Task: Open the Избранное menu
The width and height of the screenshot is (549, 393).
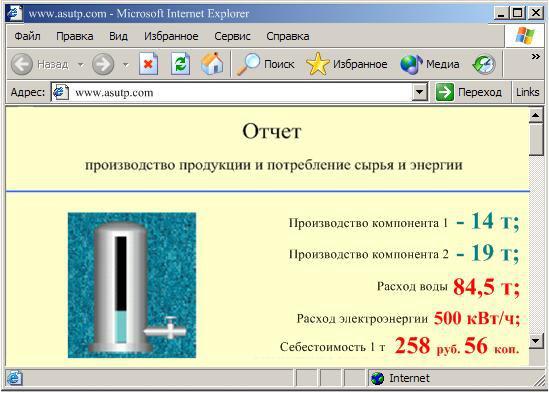Action: pos(171,36)
